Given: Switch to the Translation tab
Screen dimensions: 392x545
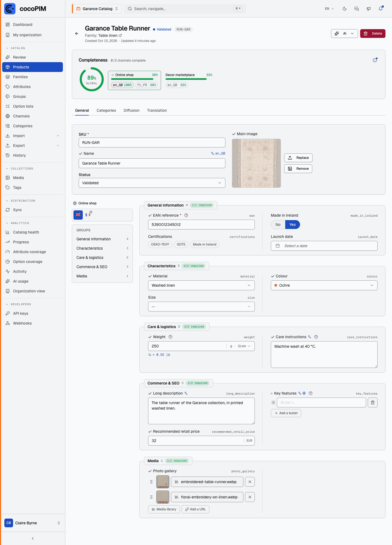Looking at the screenshot, I should [157, 110].
